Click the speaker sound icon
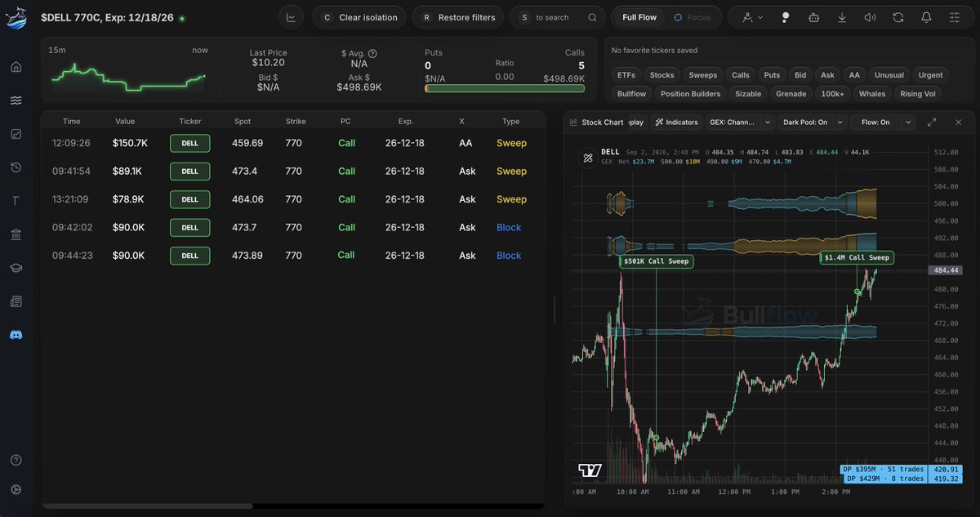The height and width of the screenshot is (517, 980). (870, 17)
